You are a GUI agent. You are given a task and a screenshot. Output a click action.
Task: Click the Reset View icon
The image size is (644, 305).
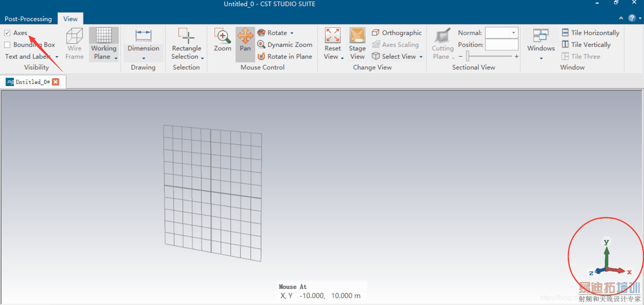[332, 35]
